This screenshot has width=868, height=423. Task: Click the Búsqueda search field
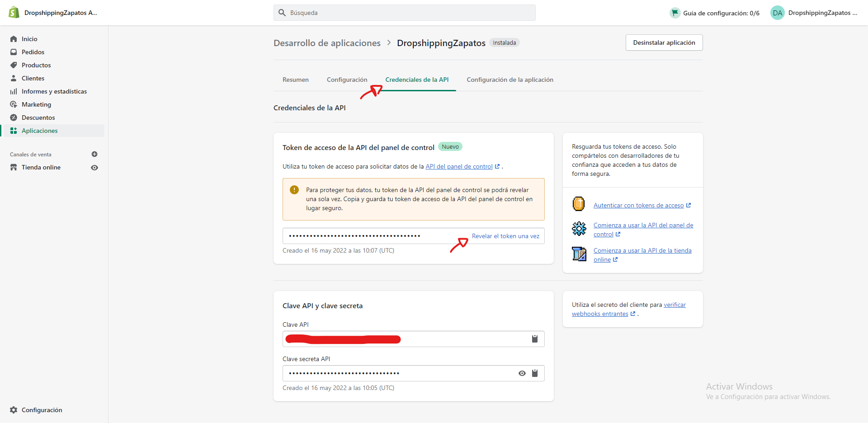tap(405, 13)
